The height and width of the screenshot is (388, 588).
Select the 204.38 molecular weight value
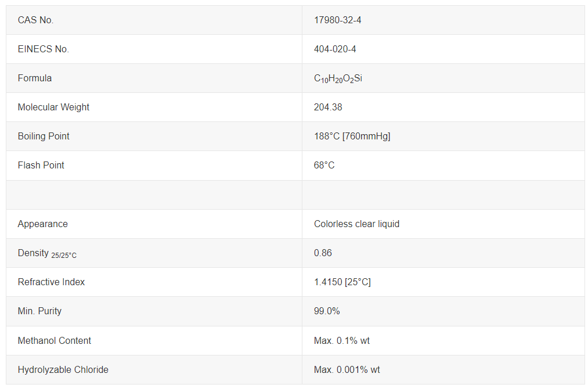coord(328,107)
